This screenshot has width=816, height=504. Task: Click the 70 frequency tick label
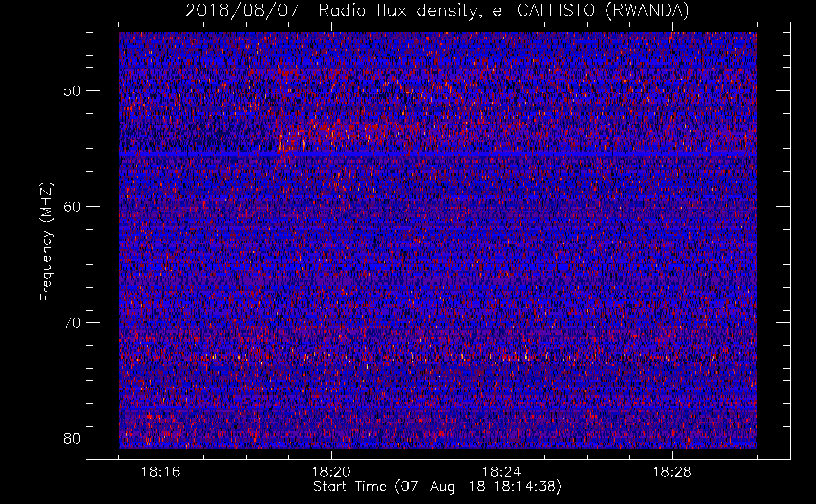pyautogui.click(x=73, y=323)
